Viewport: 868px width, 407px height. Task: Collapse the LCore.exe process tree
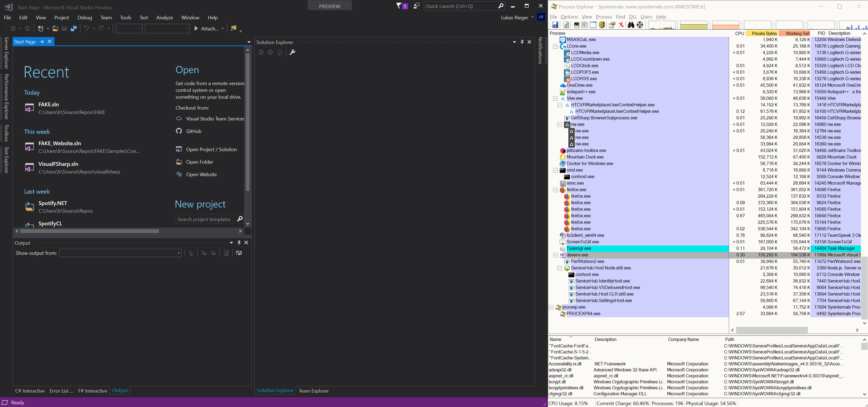click(555, 46)
